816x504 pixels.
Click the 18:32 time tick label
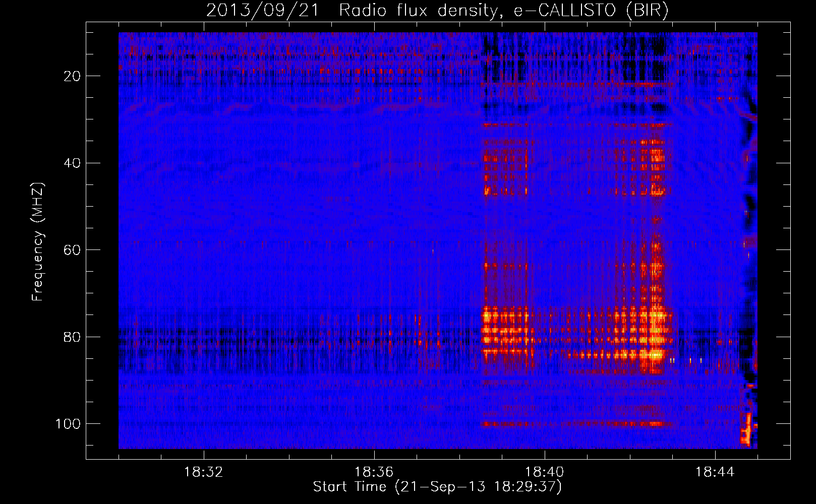coord(204,472)
